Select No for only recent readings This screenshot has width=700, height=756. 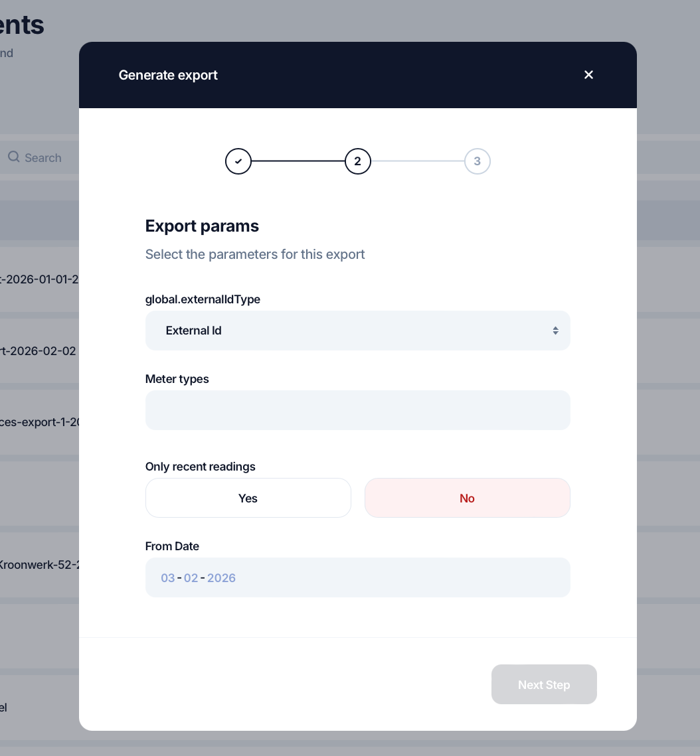tap(467, 498)
